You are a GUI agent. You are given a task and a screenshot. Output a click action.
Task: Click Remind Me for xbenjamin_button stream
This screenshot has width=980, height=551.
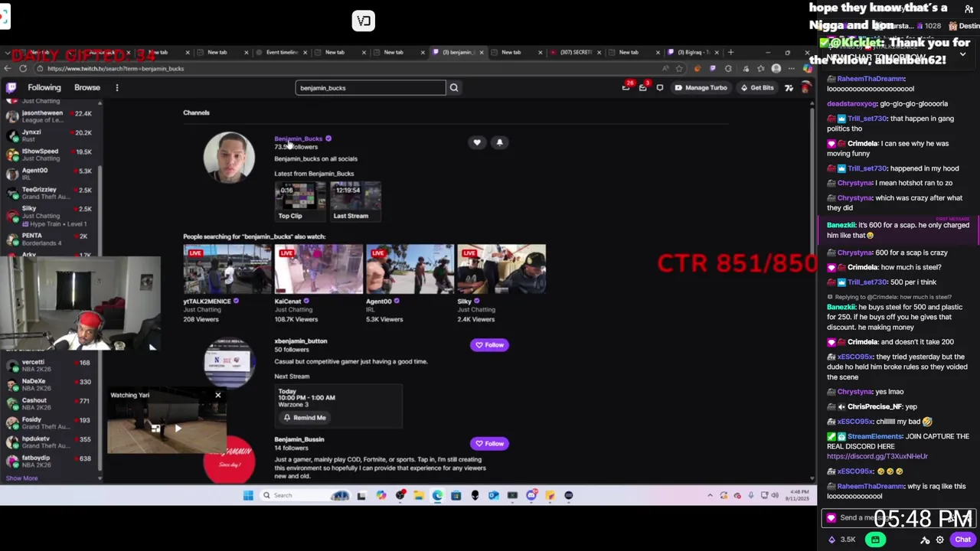[304, 418]
